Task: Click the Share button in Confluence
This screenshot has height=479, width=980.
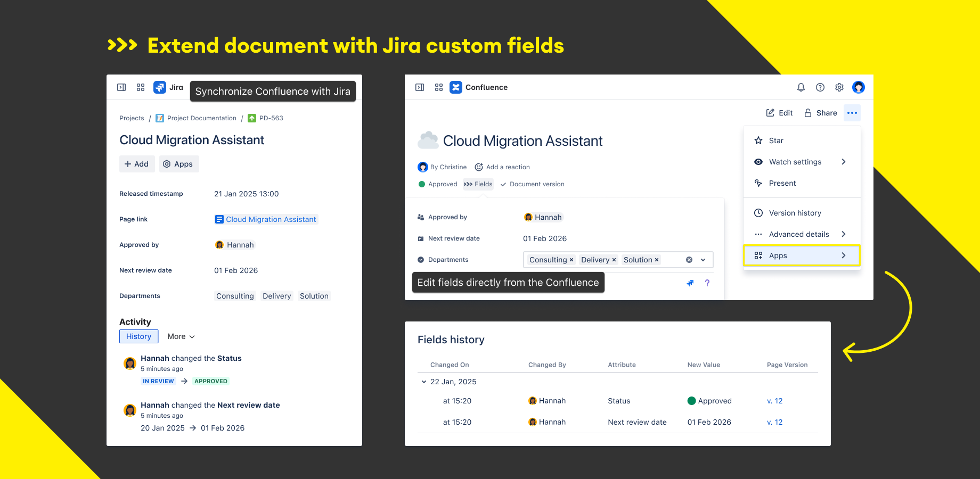Action: (x=821, y=113)
